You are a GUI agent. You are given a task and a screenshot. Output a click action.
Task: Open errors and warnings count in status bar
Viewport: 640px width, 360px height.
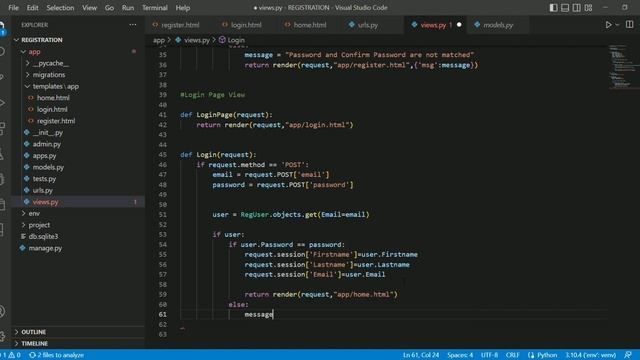(x=11, y=355)
